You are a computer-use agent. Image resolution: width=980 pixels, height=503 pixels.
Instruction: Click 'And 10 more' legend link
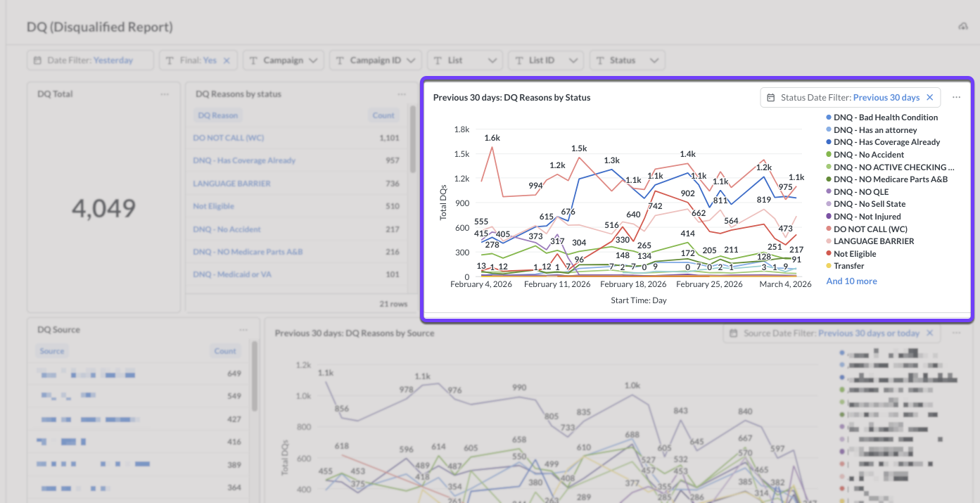coord(851,281)
